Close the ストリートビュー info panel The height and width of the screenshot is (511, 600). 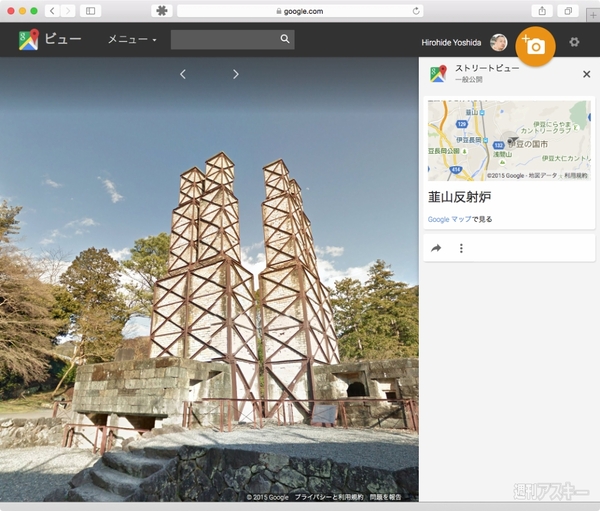tap(586, 74)
